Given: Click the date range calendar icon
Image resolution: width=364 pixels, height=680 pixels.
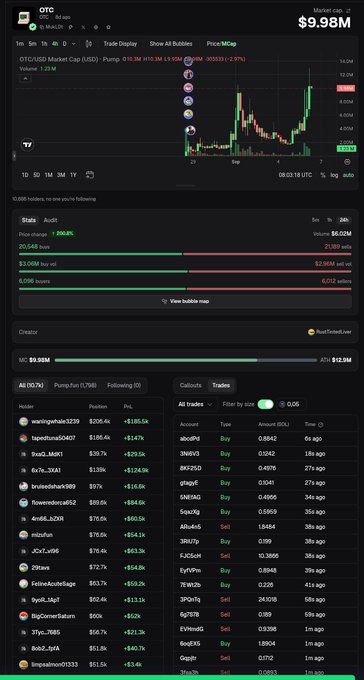Looking at the screenshot, I should point(90,175).
